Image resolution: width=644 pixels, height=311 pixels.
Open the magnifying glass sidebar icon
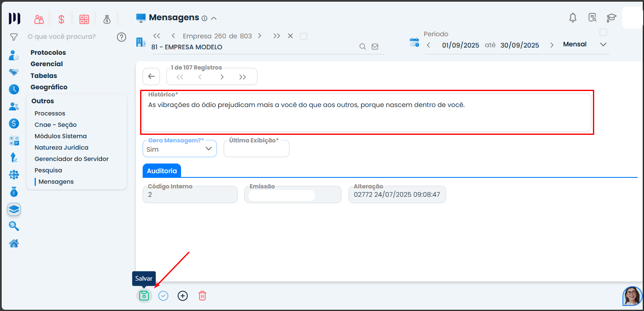[14, 226]
